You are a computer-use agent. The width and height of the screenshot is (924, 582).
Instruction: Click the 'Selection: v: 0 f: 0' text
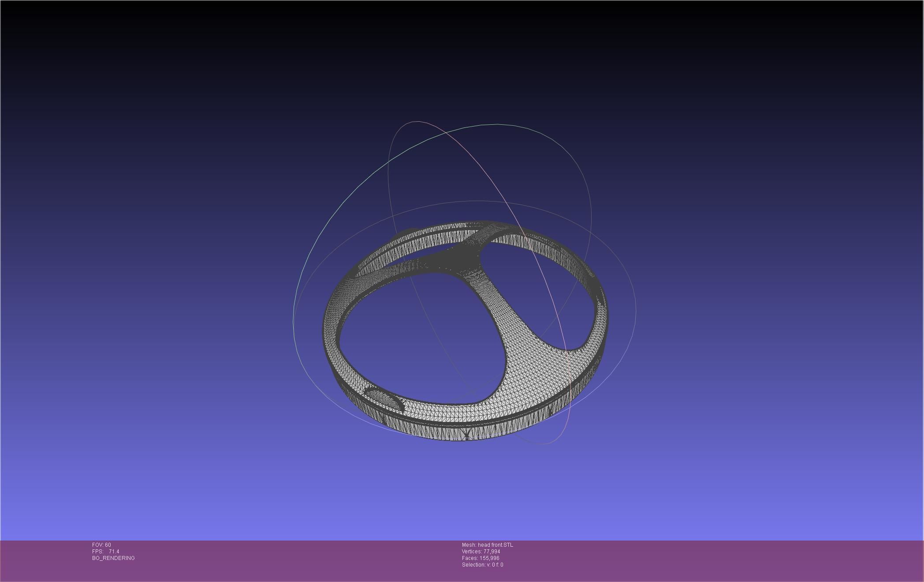[x=482, y=565]
